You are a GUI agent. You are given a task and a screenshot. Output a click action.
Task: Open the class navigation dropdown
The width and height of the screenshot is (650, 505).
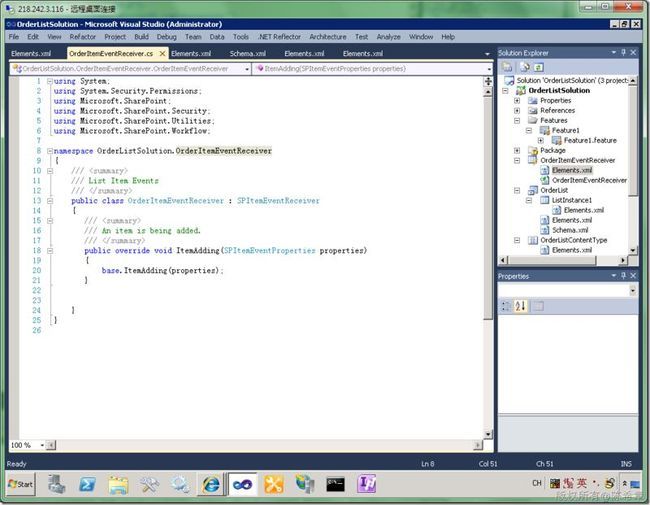(x=247, y=69)
